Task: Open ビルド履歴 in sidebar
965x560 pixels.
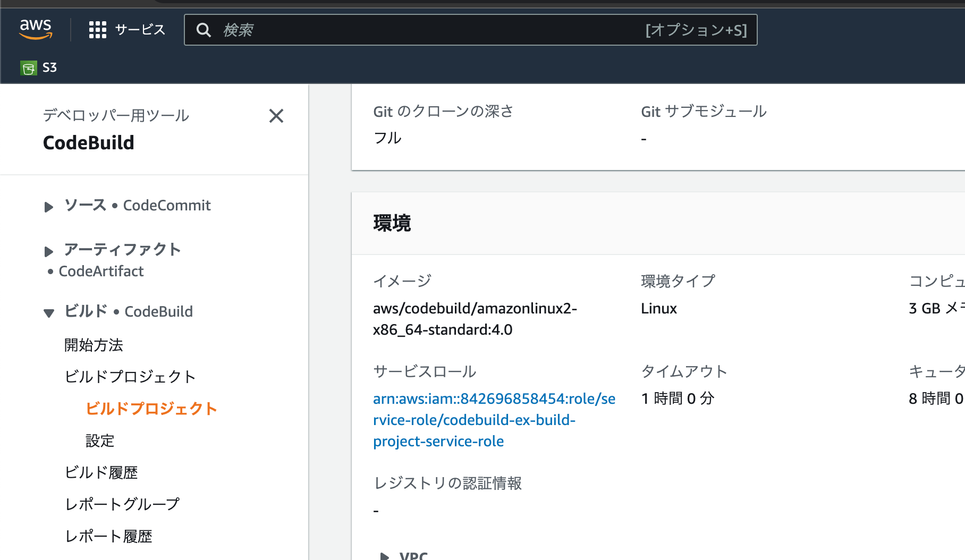Action: (x=101, y=472)
